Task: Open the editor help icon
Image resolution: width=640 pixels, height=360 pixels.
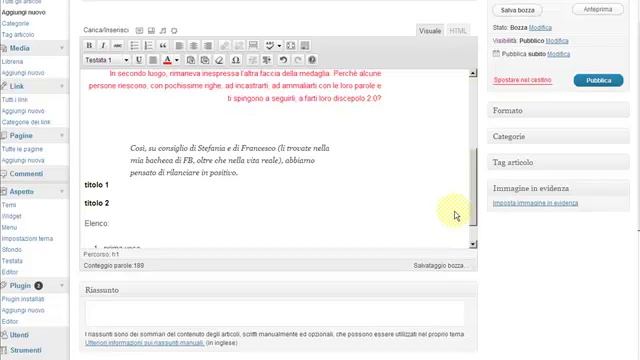Action: pos(312,60)
